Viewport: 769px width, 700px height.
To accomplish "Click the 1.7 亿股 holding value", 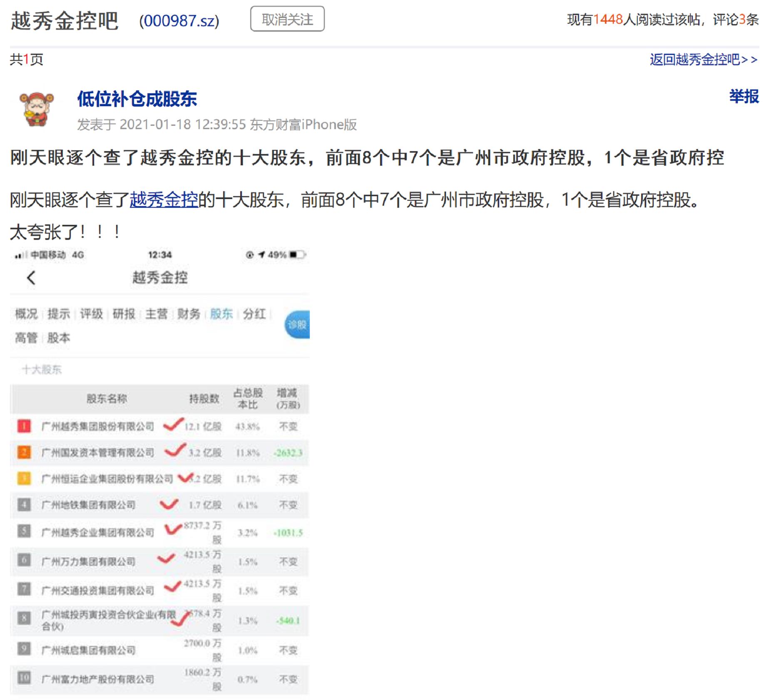I will click(205, 505).
